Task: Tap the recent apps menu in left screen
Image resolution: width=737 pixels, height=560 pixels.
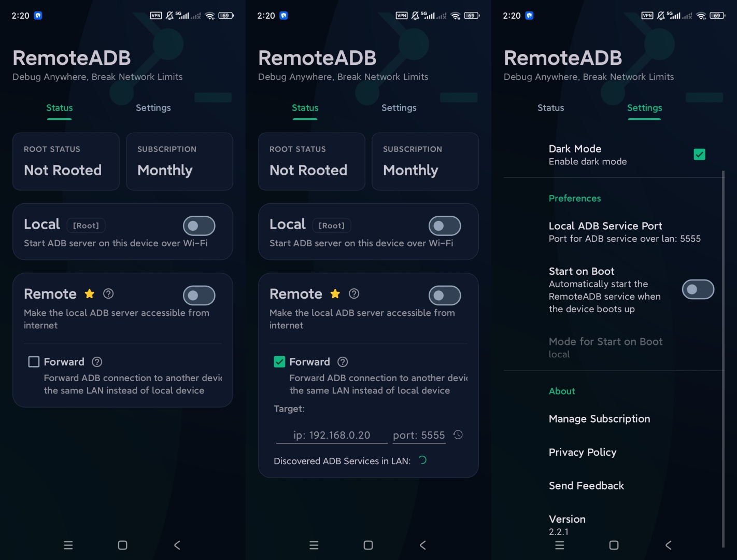Action: 68,545
